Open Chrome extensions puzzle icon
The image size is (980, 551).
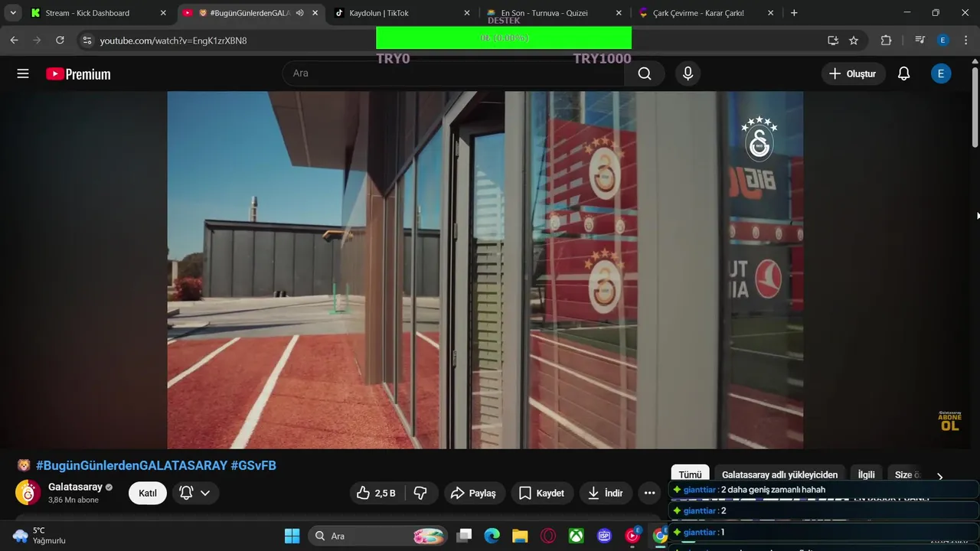[x=886, y=41]
